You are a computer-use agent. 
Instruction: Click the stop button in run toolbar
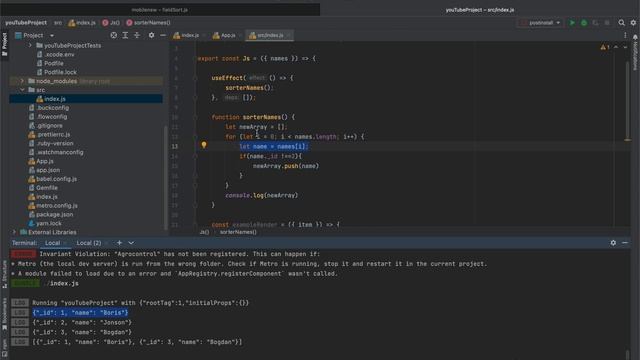[x=607, y=23]
